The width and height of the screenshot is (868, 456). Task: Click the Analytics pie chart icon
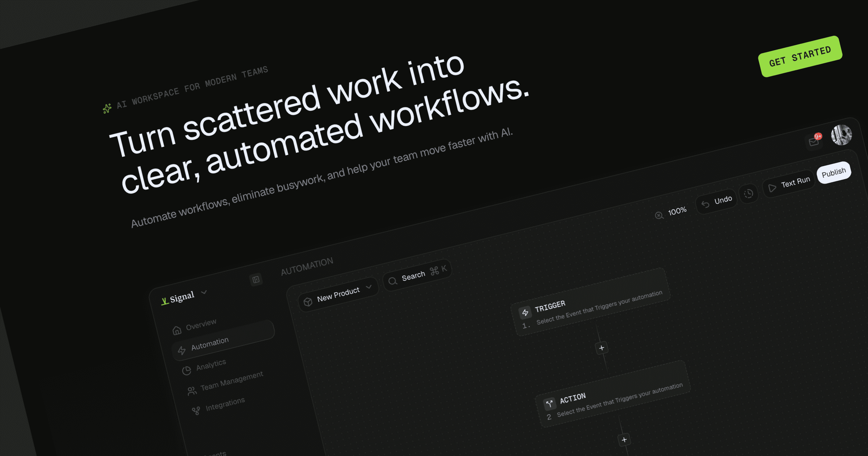tap(187, 371)
